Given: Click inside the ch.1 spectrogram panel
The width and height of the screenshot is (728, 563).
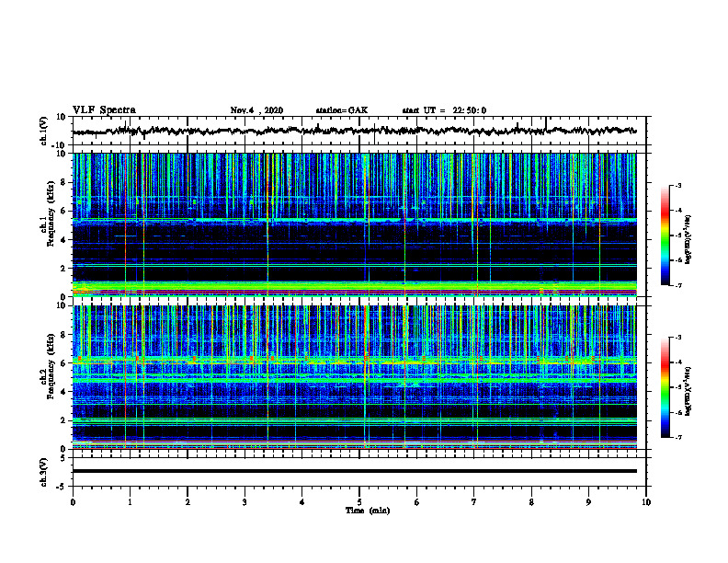Looking at the screenshot, I should click(x=354, y=224).
